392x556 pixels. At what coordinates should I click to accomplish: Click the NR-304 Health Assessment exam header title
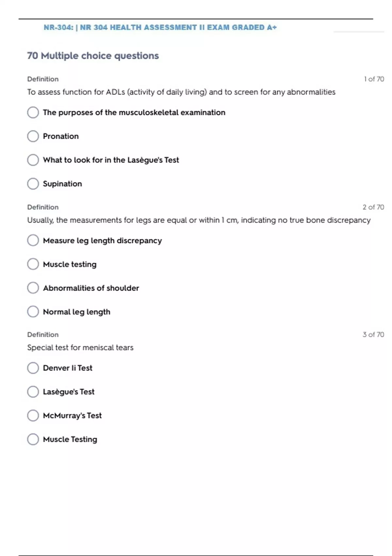pyautogui.click(x=160, y=27)
